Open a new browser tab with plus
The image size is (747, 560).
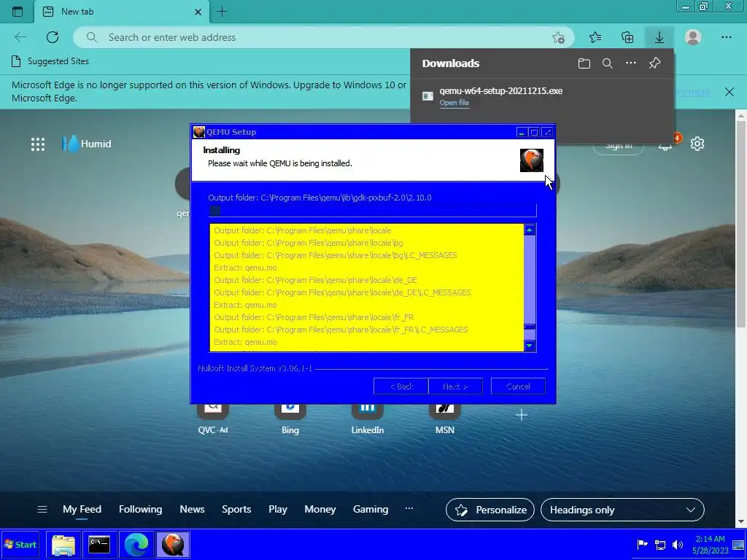point(222,12)
